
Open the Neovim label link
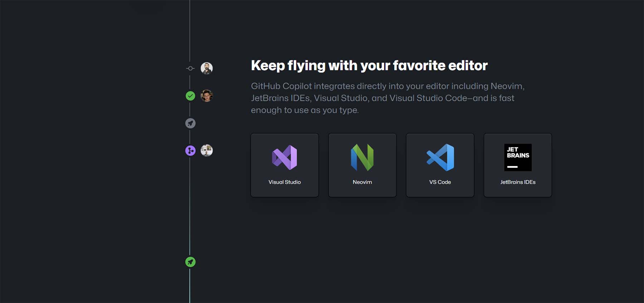pyautogui.click(x=362, y=182)
